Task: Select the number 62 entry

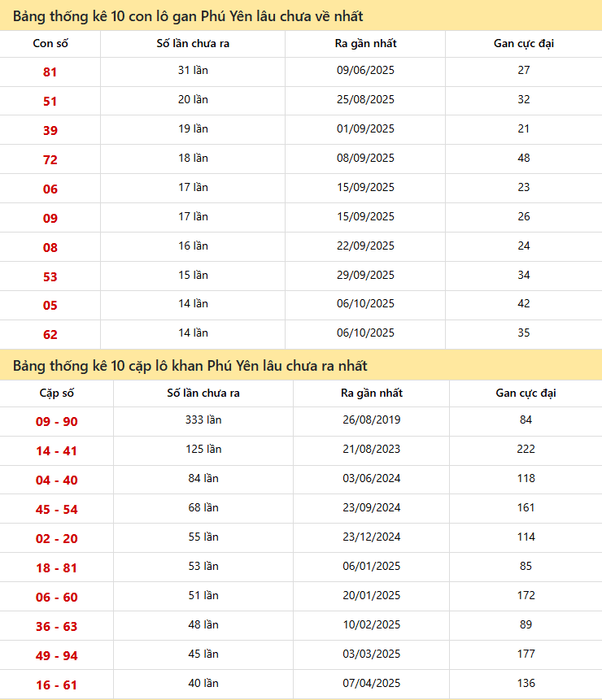Action: coord(50,334)
